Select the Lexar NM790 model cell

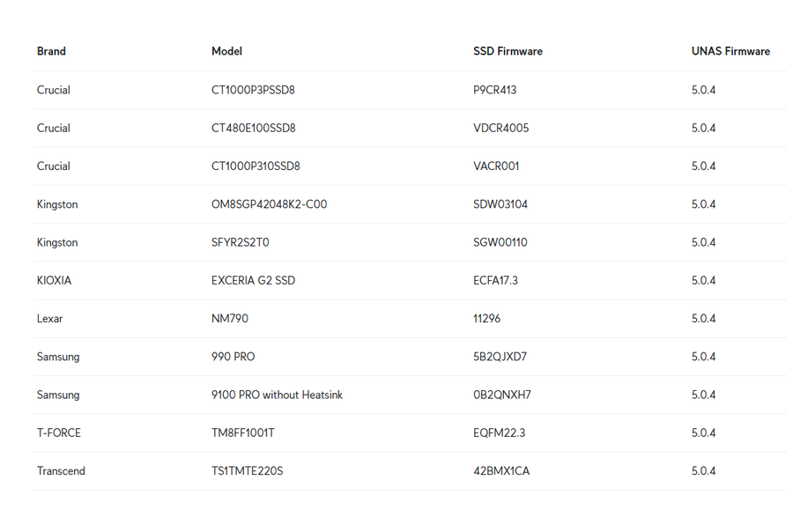click(x=230, y=319)
